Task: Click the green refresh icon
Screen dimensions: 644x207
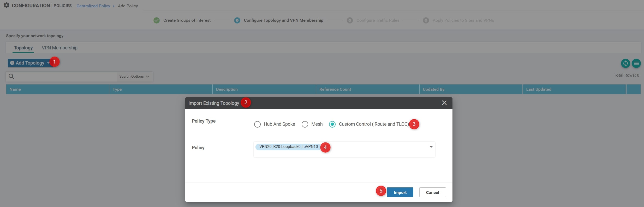Action: point(625,63)
